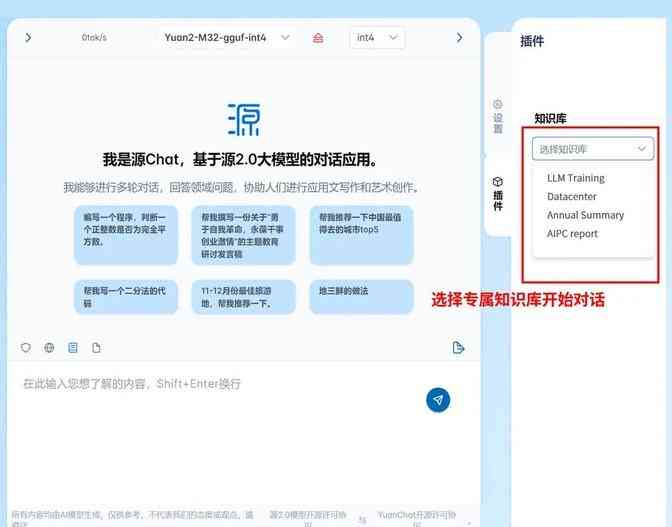
Task: Open the 选择知识库 combo box
Action: pos(593,149)
